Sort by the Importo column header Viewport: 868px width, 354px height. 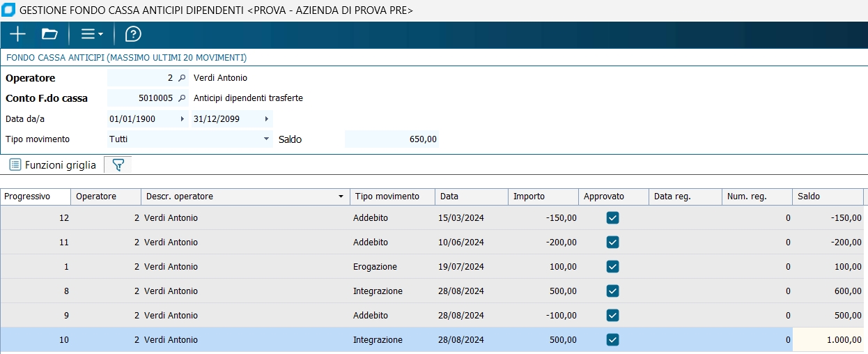tap(543, 197)
